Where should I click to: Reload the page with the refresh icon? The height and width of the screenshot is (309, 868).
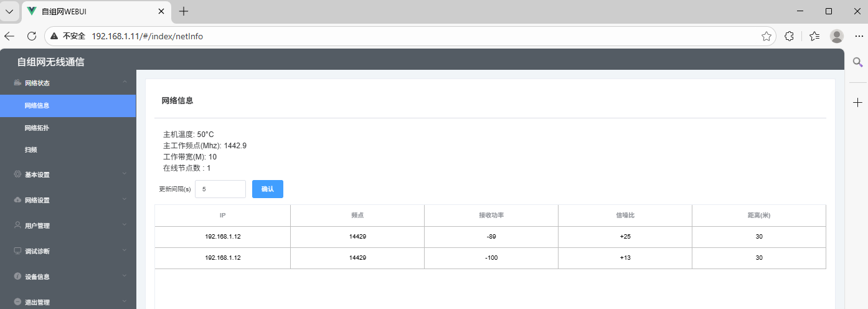tap(31, 36)
